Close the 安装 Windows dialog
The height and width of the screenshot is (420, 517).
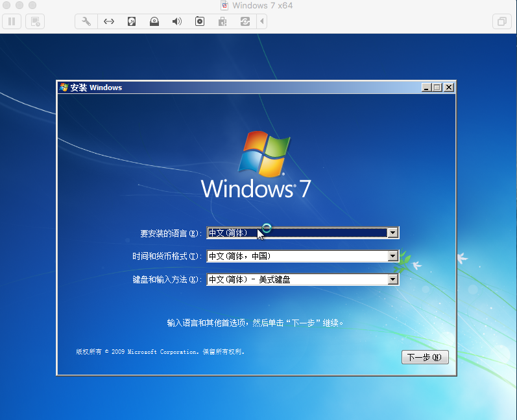pos(449,87)
